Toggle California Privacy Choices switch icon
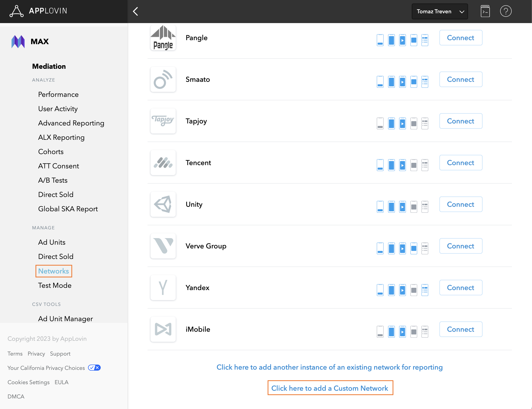Screen dimensions: 532x409 point(94,368)
